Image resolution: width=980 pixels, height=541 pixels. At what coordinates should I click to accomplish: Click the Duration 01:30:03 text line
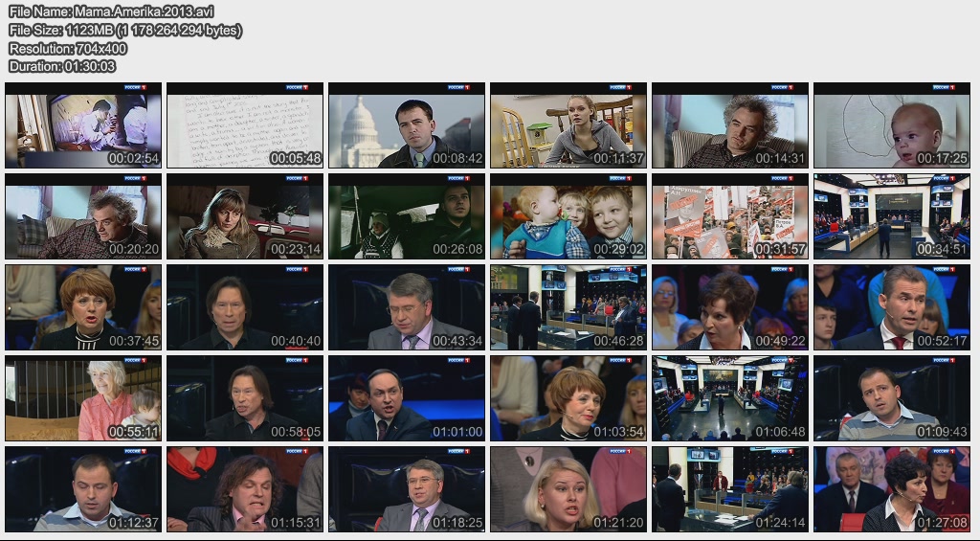[x=62, y=66]
